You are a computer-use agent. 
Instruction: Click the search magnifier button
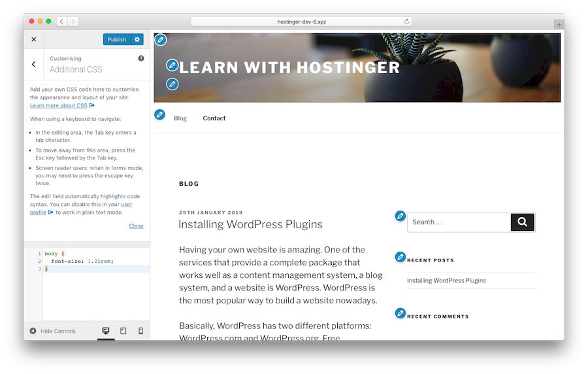tap(523, 222)
